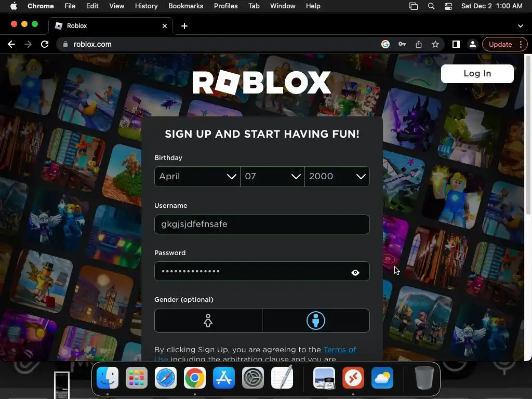The width and height of the screenshot is (532, 399).
Task: Open the History menu
Action: point(146,6)
